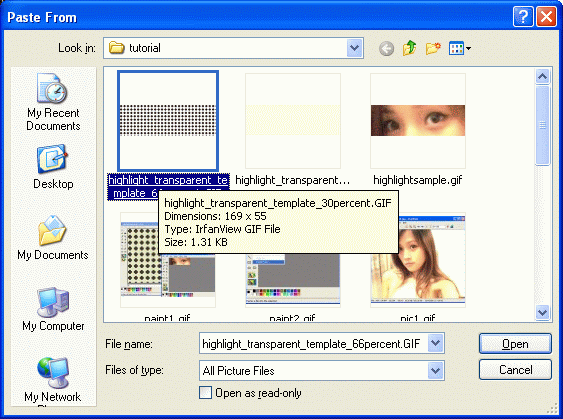This screenshot has height=419, width=563.
Task: Click the file list scroll down arrow
Action: click(x=542, y=312)
